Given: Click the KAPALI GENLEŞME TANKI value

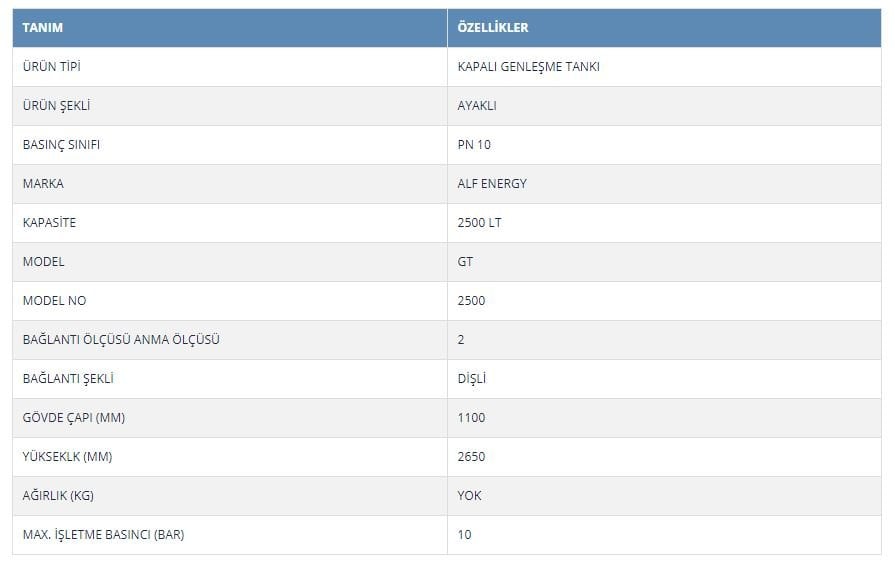Looking at the screenshot, I should [528, 67].
